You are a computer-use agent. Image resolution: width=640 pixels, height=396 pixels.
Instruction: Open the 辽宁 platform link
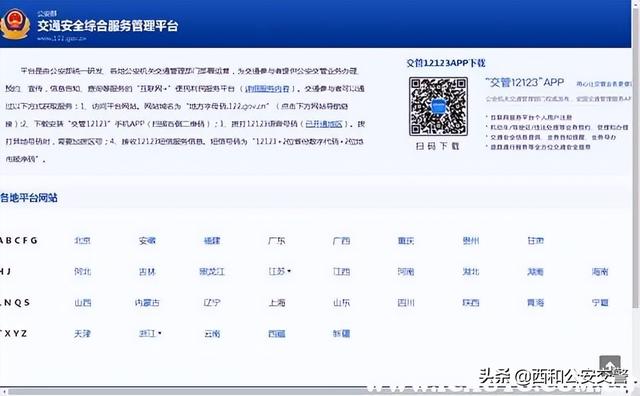tap(212, 303)
